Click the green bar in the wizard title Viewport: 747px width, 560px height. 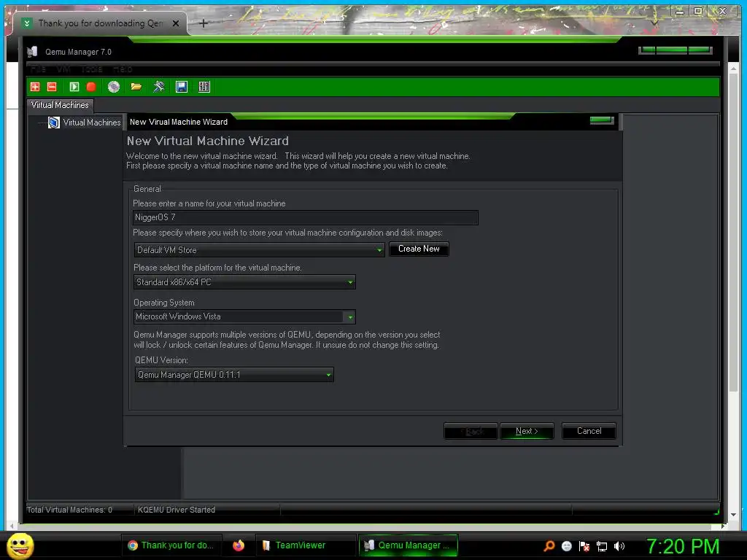(x=602, y=120)
